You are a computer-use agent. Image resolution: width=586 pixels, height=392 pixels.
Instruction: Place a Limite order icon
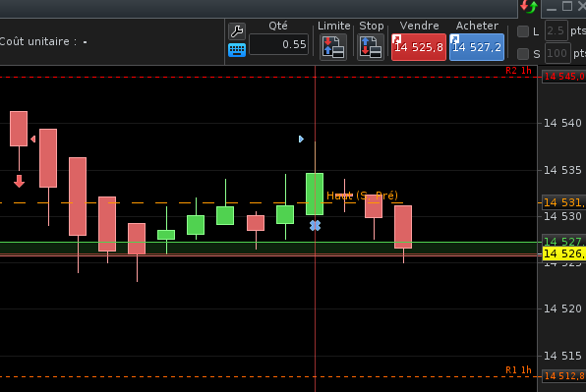pos(333,47)
